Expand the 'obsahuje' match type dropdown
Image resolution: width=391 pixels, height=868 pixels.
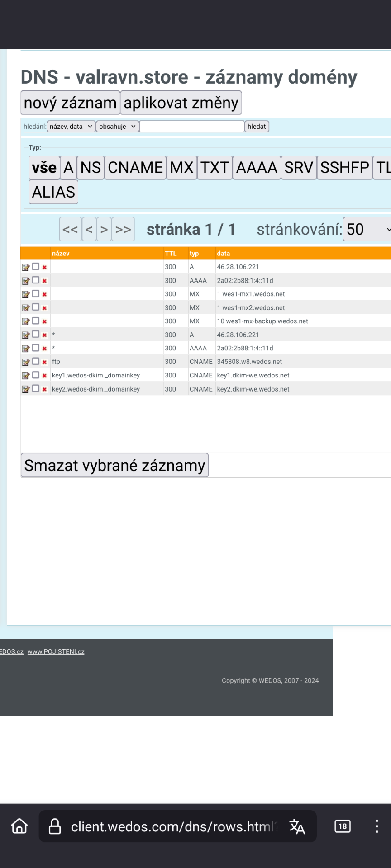coord(117,127)
